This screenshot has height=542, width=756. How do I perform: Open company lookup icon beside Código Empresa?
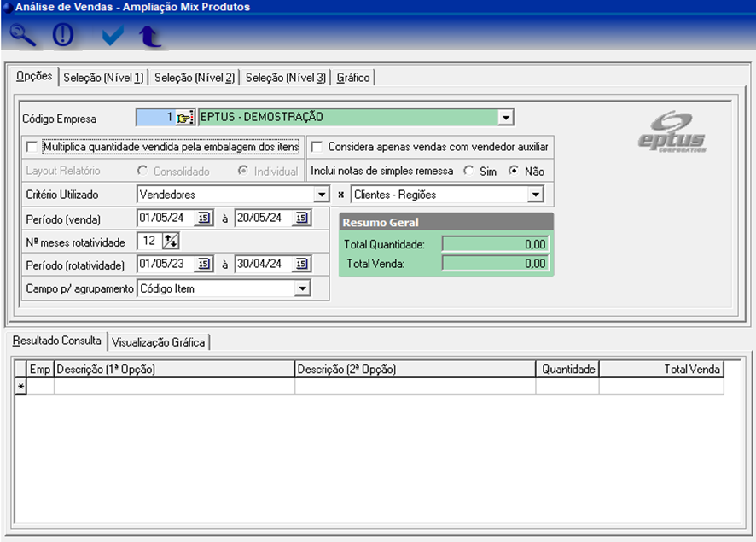coord(185,118)
